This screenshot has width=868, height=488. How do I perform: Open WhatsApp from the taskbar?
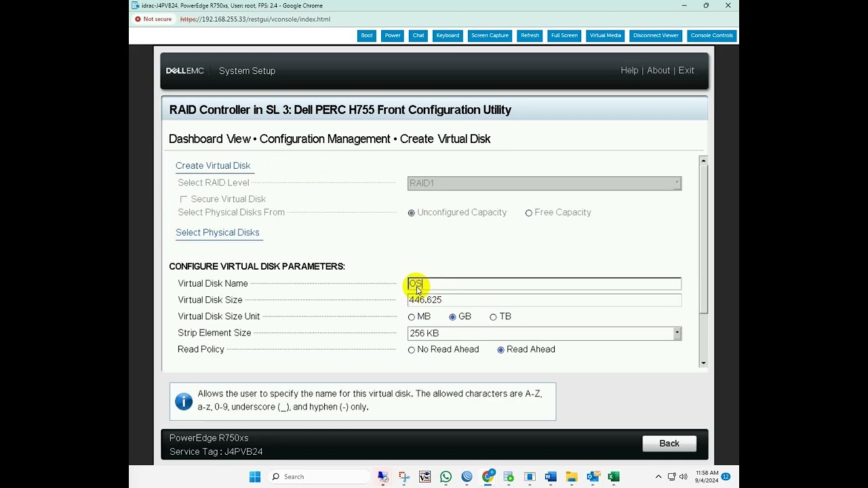point(446,476)
